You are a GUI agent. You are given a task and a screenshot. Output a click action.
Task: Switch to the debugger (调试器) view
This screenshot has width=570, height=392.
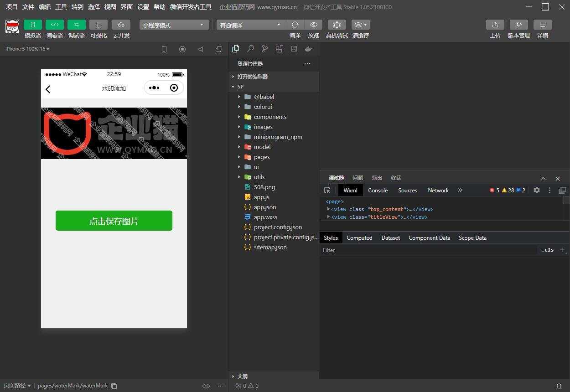pos(76,28)
